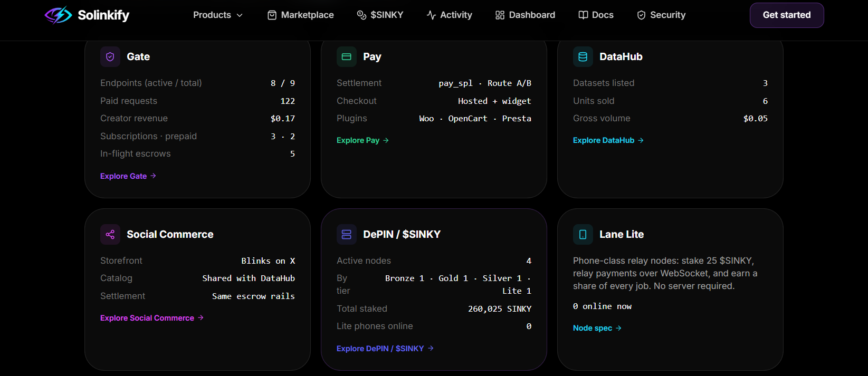Click the DataHub card title
The height and width of the screenshot is (376, 868).
pos(621,57)
